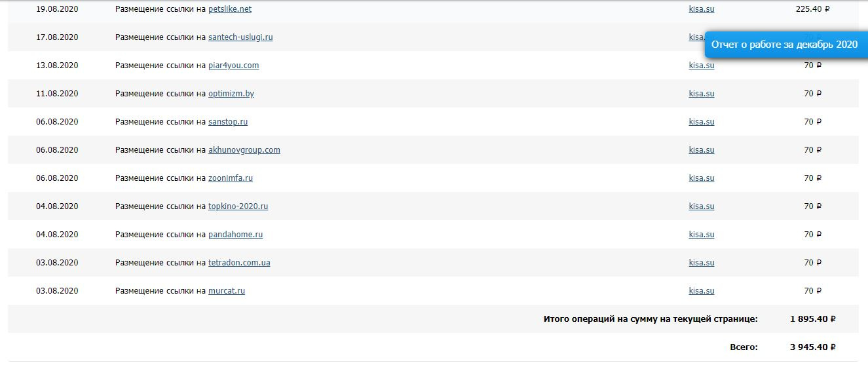Open the tetradon.com.ua link
This screenshot has height=367, width=868.
(239, 263)
